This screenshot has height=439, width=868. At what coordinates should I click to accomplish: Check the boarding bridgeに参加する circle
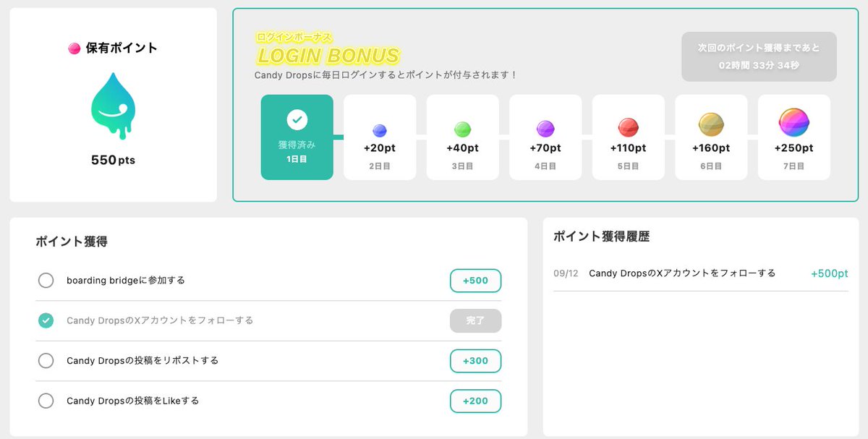(46, 280)
